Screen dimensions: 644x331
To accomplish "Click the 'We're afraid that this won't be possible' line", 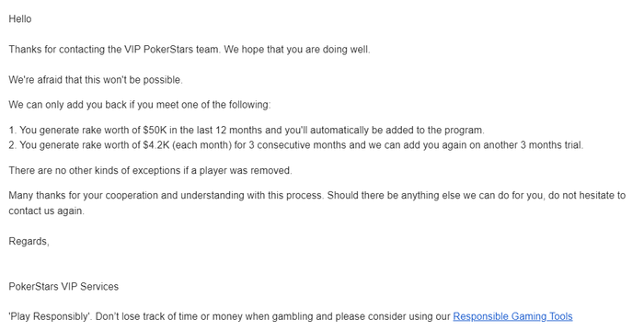I will click(x=96, y=80).
